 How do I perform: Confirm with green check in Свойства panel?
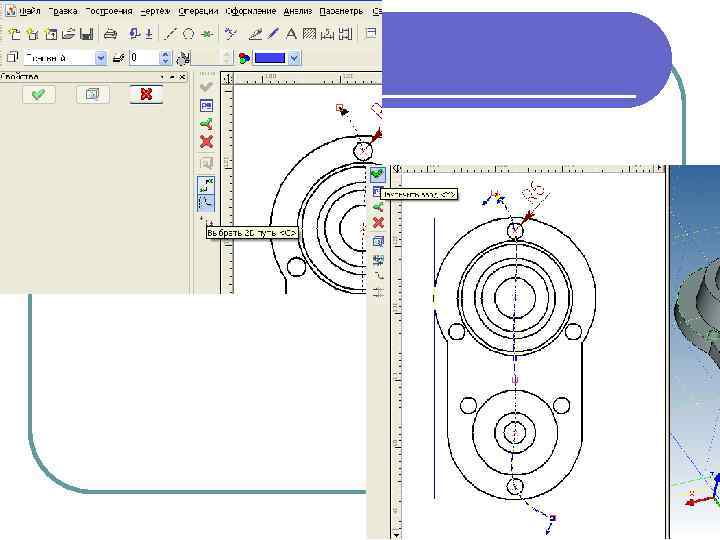(39, 95)
